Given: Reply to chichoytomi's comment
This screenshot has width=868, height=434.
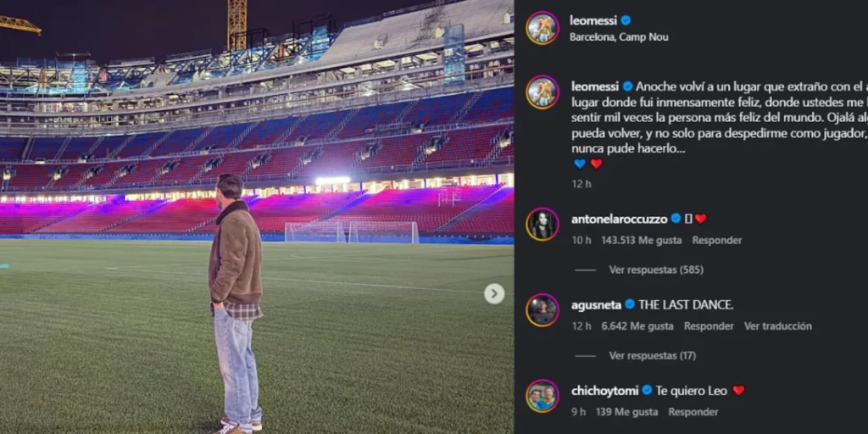Looking at the screenshot, I should pos(693,412).
